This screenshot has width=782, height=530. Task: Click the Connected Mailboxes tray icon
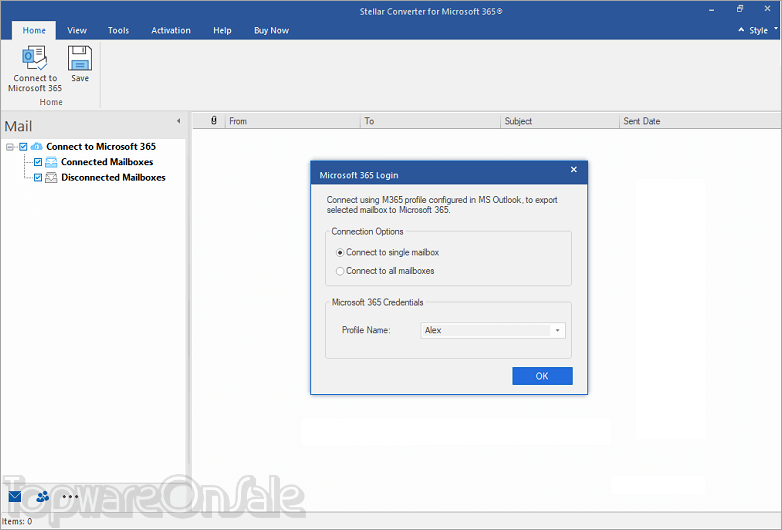[51, 162]
